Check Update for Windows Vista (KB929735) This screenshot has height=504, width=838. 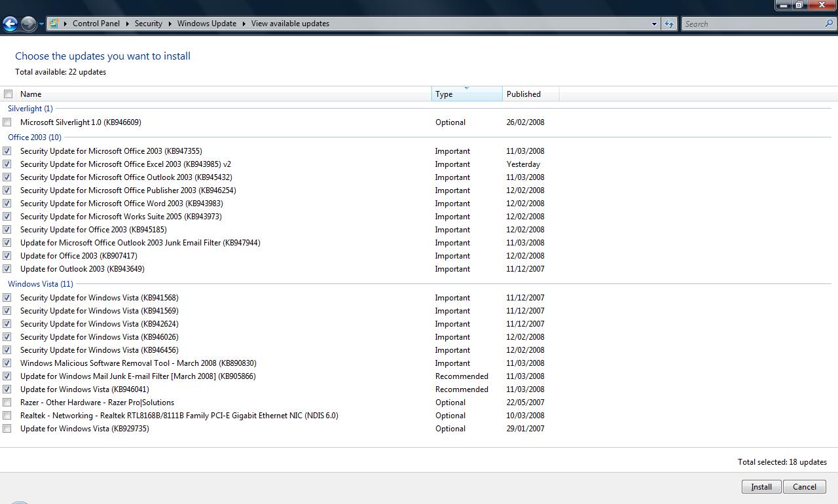coord(7,429)
